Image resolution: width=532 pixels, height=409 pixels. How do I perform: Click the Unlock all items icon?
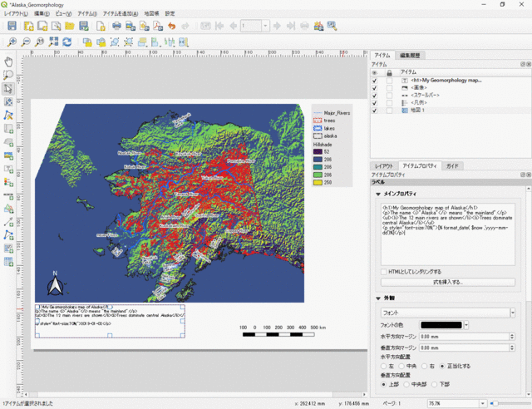[101, 42]
